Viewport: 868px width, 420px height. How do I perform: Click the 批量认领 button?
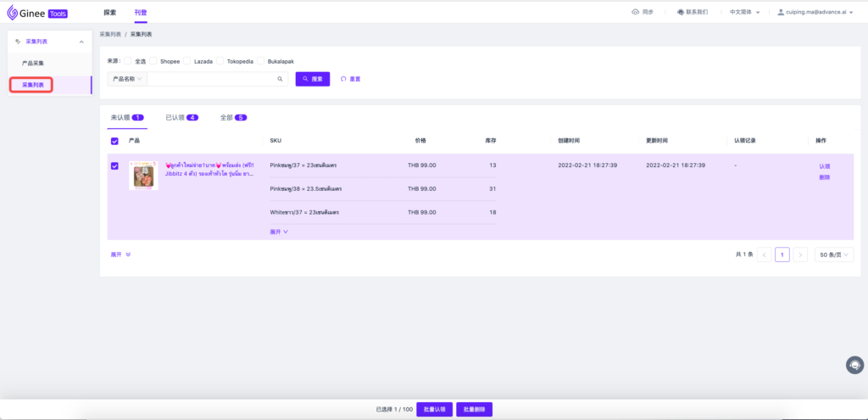coord(434,409)
